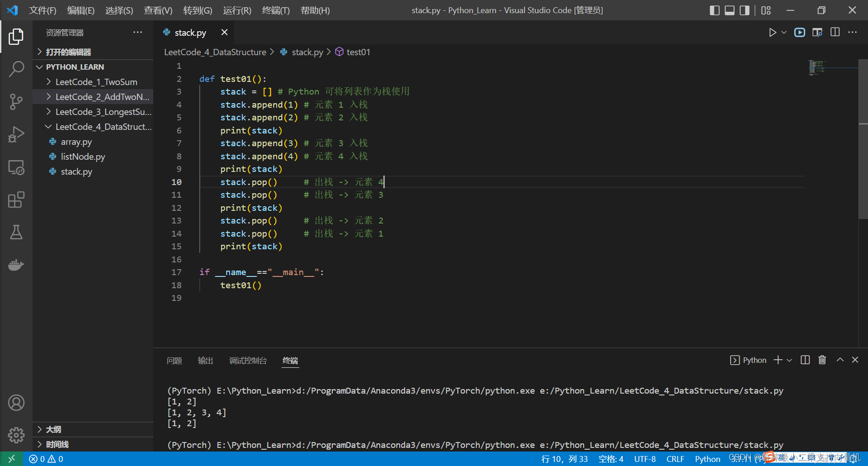Screen dimensions: 868x466
Task: Switch to the 终端 panel tab
Action: (x=290, y=361)
